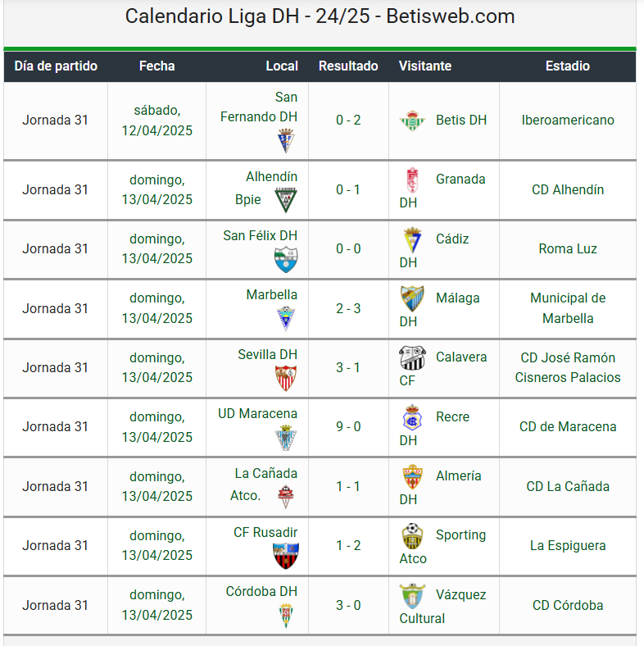Viewport: 644px width, 646px height.
Task: Click the La Cañada Atco. crest
Action: pyautogui.click(x=286, y=497)
